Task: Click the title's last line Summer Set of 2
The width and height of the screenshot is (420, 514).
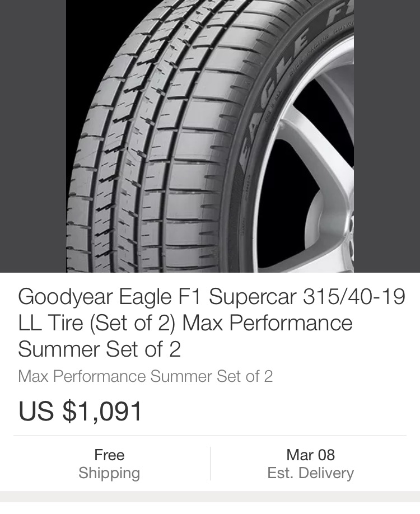Action: 100,349
